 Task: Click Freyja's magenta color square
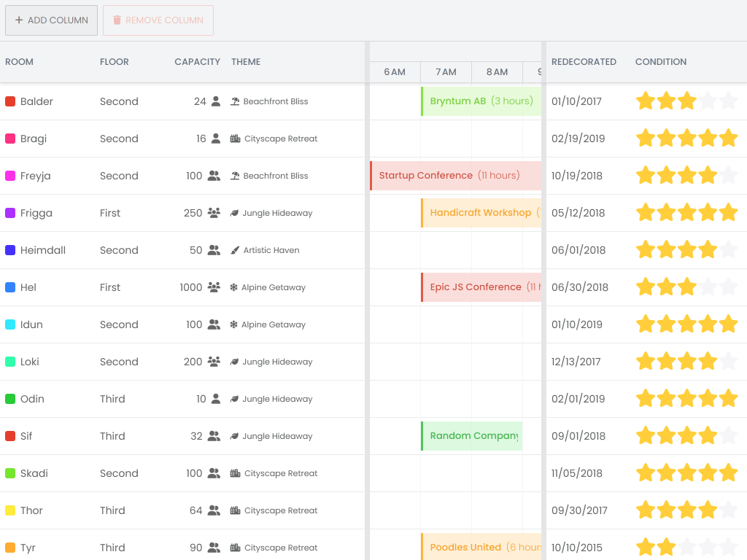10,176
